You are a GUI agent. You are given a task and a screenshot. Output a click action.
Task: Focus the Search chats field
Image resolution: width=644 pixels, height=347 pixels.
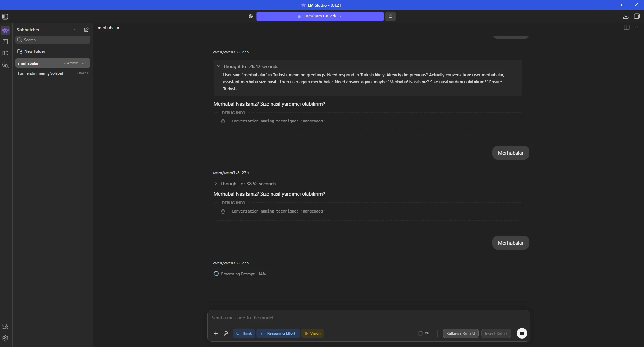click(53, 40)
